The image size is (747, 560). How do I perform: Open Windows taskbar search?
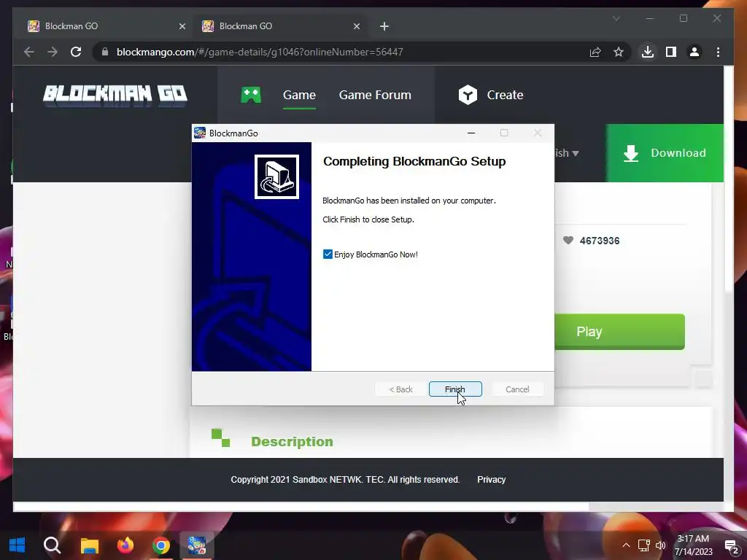click(x=52, y=545)
